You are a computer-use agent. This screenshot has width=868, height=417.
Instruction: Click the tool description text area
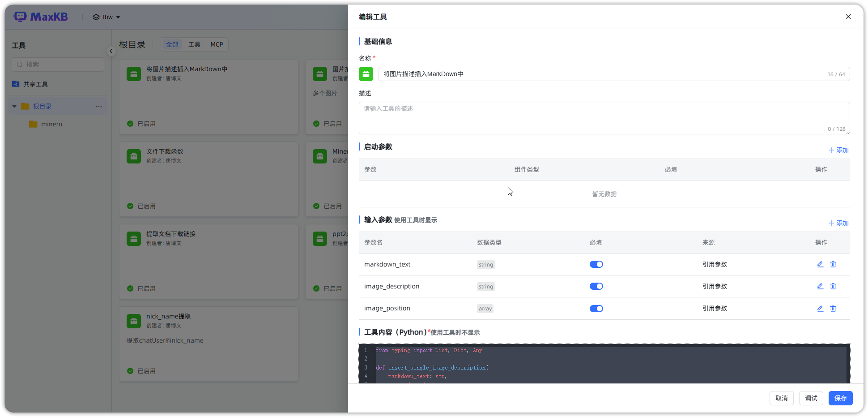click(604, 118)
